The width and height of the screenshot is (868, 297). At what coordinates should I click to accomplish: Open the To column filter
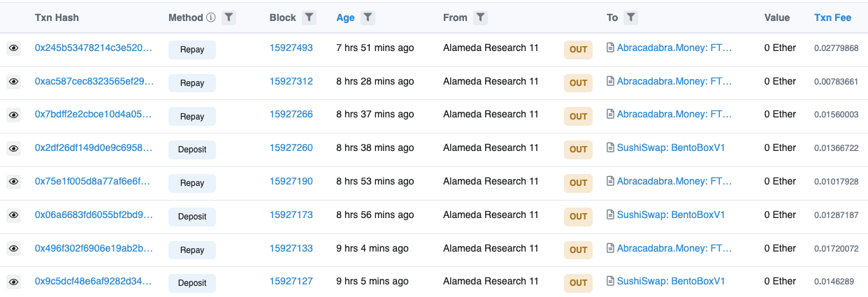(630, 17)
